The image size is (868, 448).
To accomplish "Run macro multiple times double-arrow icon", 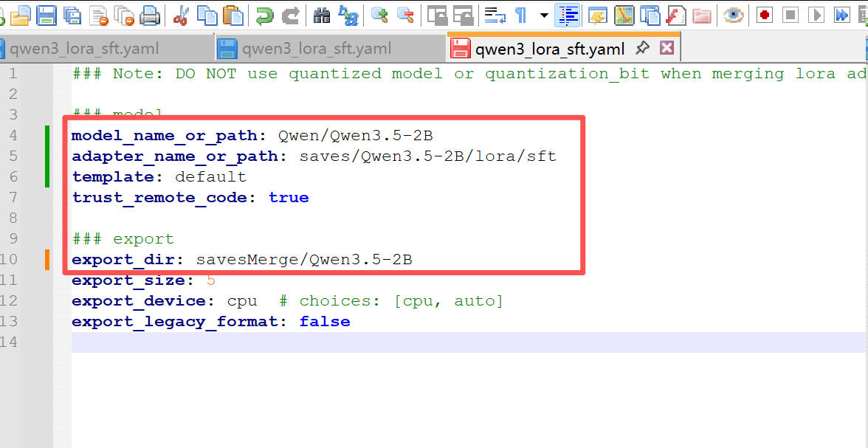I will pos(842,15).
